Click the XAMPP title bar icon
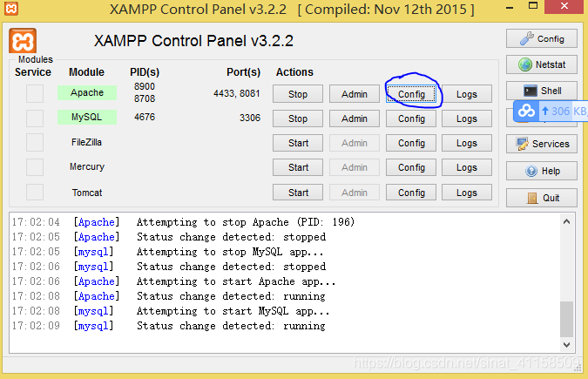This screenshot has height=379, width=588. point(11,8)
